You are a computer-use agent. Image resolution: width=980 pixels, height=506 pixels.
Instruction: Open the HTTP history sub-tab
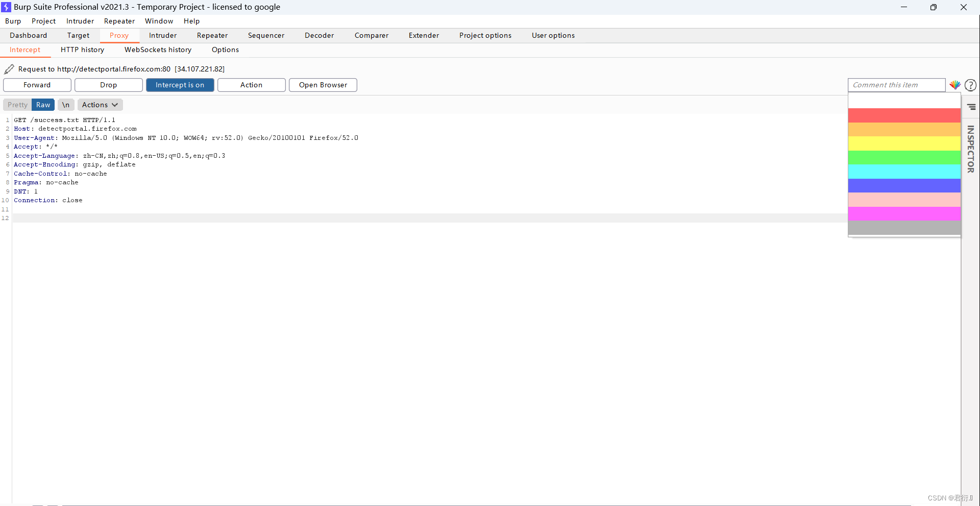[x=82, y=50]
